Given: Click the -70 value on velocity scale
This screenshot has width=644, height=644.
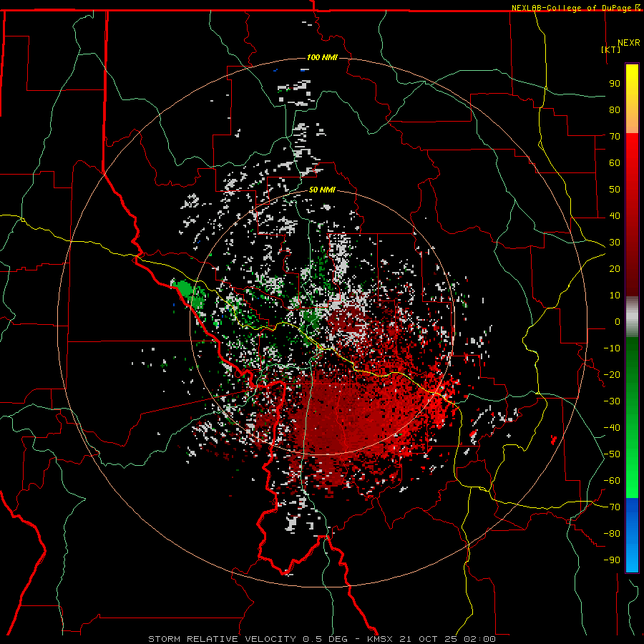Looking at the screenshot, I should pos(612,507).
